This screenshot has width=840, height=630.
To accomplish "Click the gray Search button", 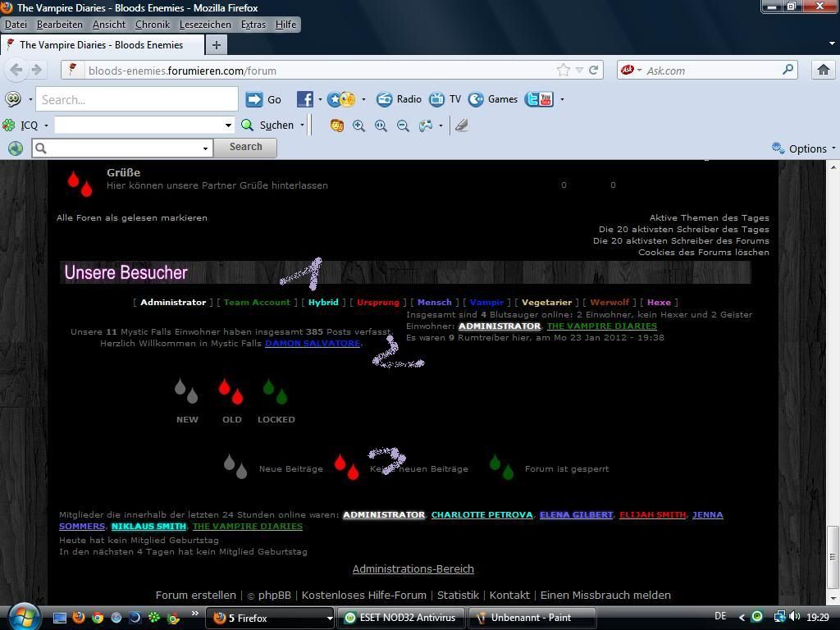I will 245,148.
